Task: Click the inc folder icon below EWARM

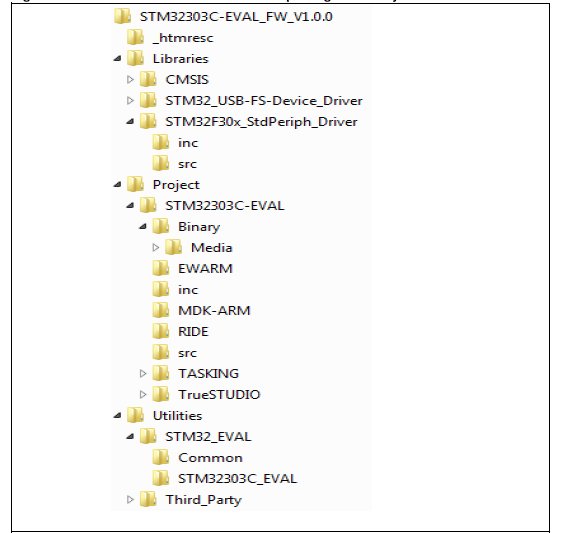Action: (x=161, y=289)
